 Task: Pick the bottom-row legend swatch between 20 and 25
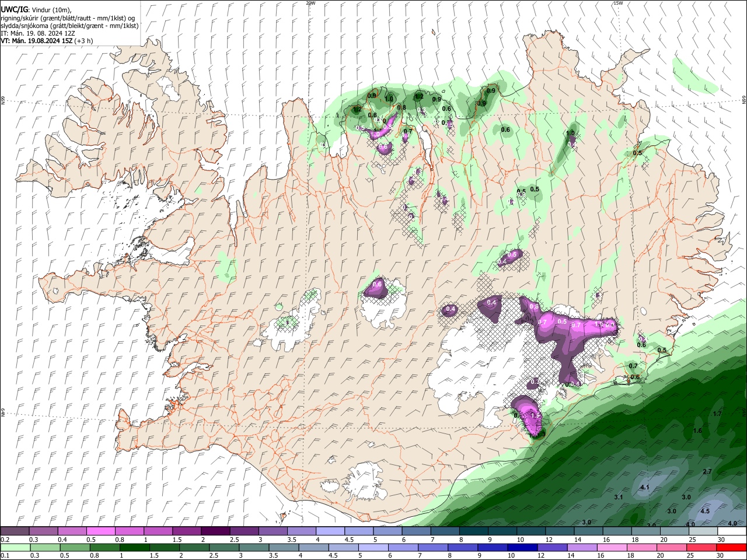click(x=672, y=547)
